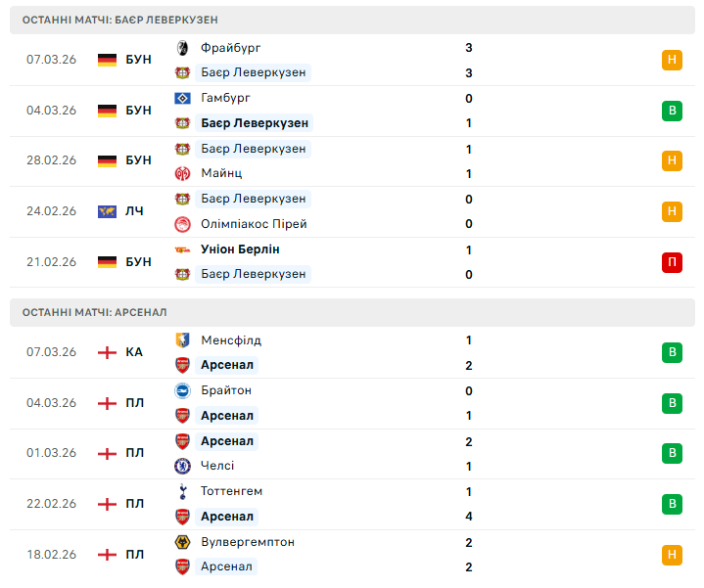The height and width of the screenshot is (588, 704).
Task: Open the Челсі team link
Action: (x=217, y=466)
